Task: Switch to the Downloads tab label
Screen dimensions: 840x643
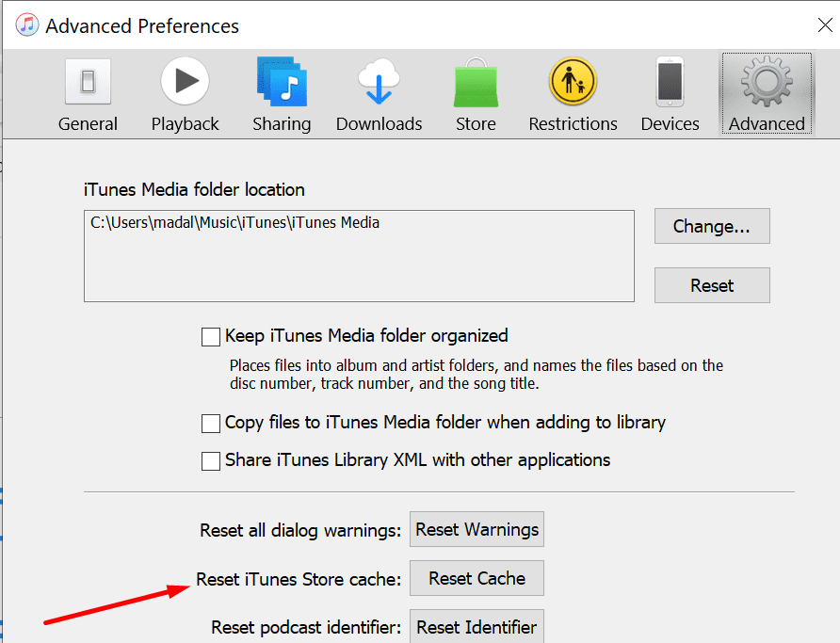Action: tap(379, 123)
